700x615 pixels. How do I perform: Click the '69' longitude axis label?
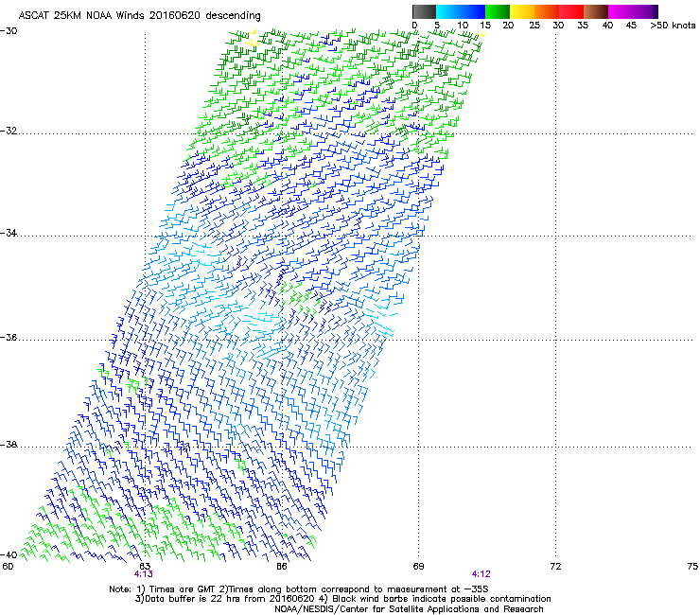[x=418, y=567]
